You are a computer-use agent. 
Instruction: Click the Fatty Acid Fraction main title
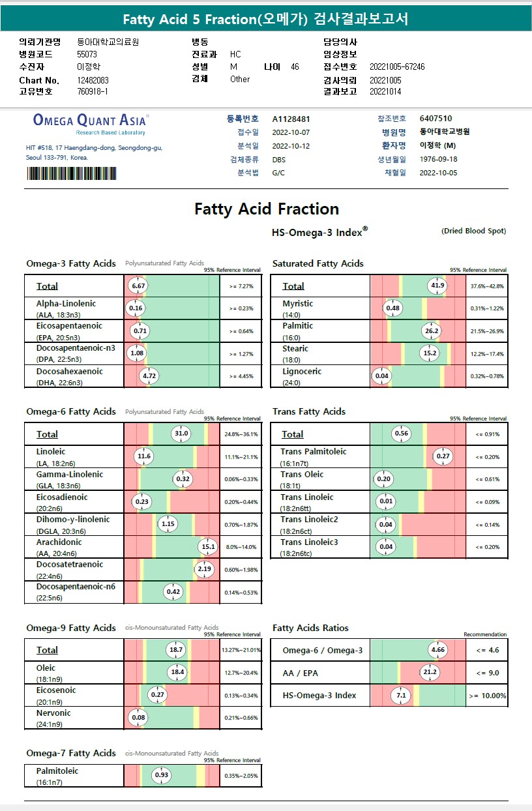coord(267,209)
